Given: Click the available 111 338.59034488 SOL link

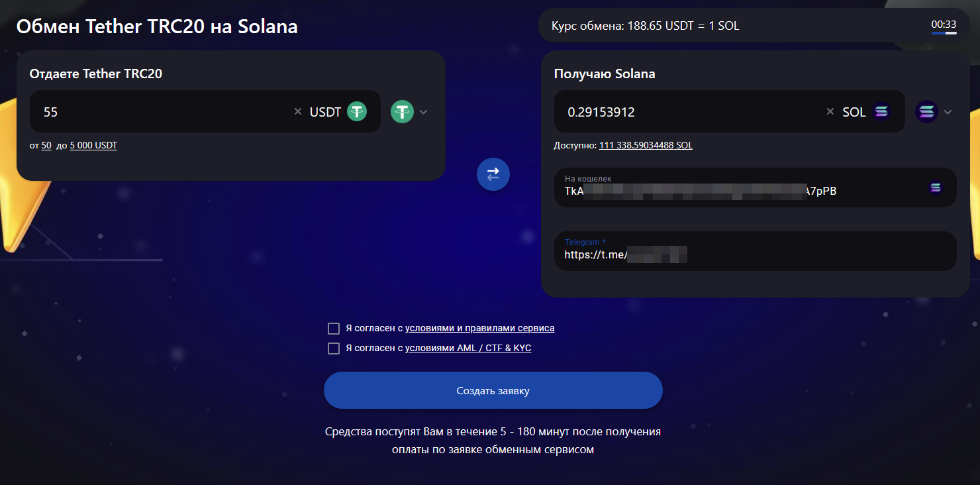Looking at the screenshot, I should (646, 145).
